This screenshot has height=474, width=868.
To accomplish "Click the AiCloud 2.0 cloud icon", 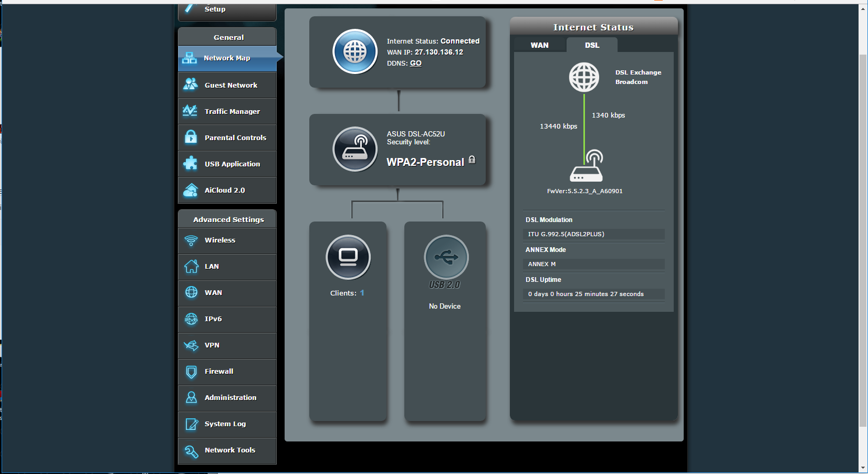I will (191, 189).
